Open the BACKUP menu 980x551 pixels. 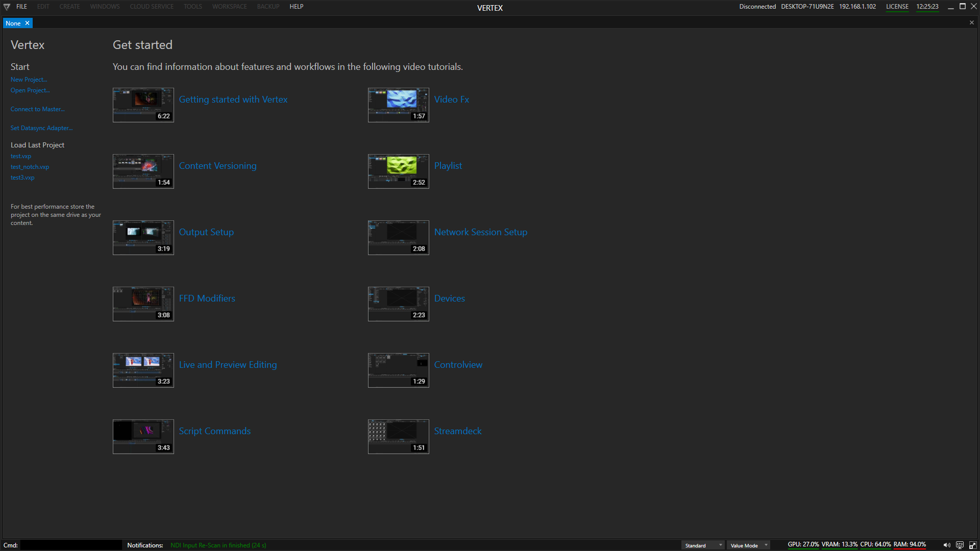(268, 7)
